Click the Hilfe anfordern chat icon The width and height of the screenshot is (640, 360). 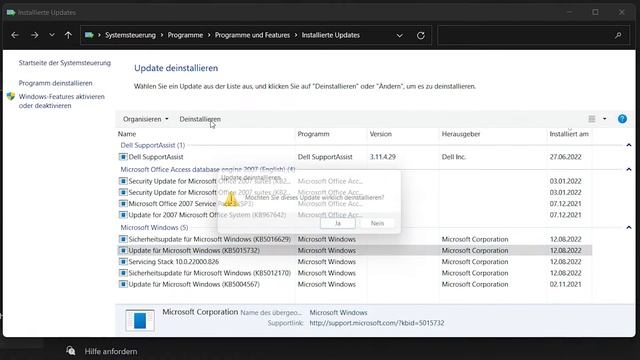pos(71,351)
